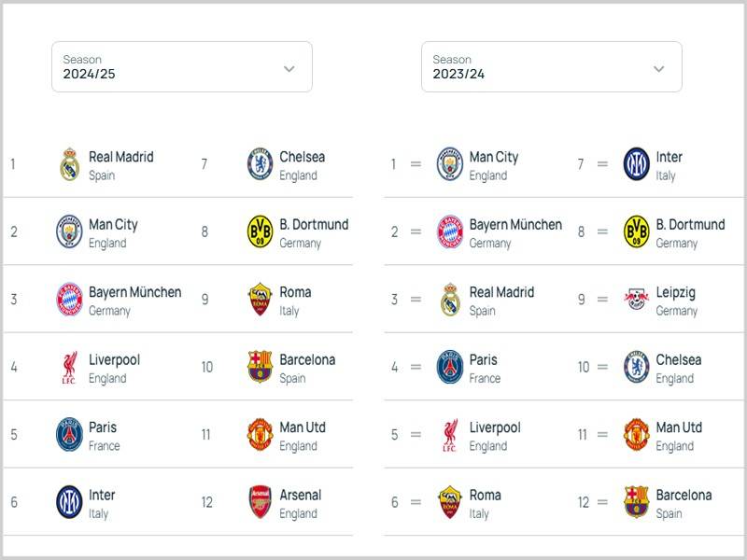Click the Chelsea crest at rank 7
The height and width of the screenshot is (560, 747).
pos(260,164)
